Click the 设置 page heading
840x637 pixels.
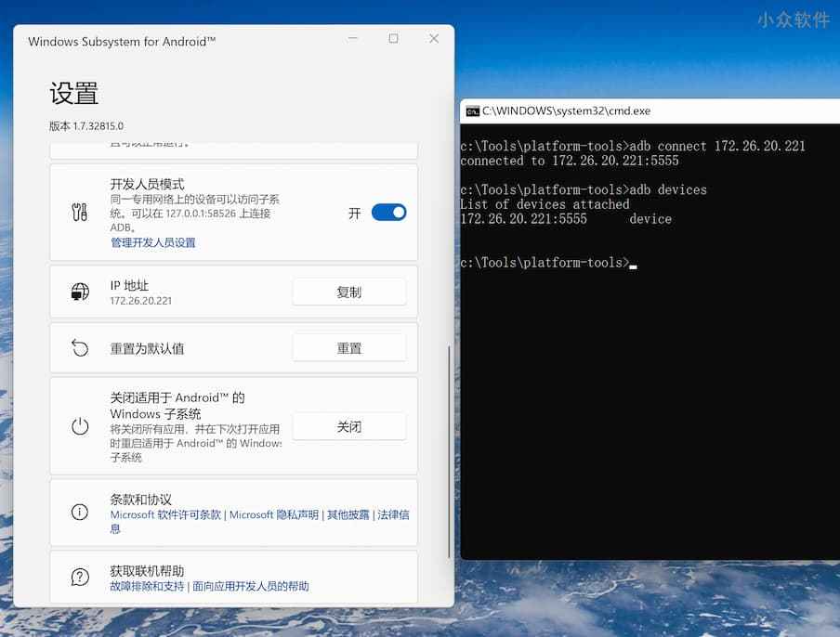74,93
